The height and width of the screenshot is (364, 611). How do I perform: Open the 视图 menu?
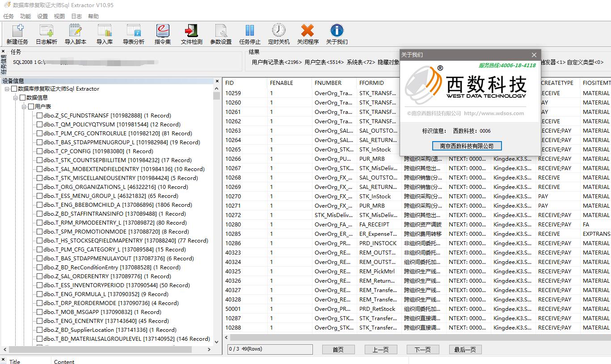tap(59, 17)
